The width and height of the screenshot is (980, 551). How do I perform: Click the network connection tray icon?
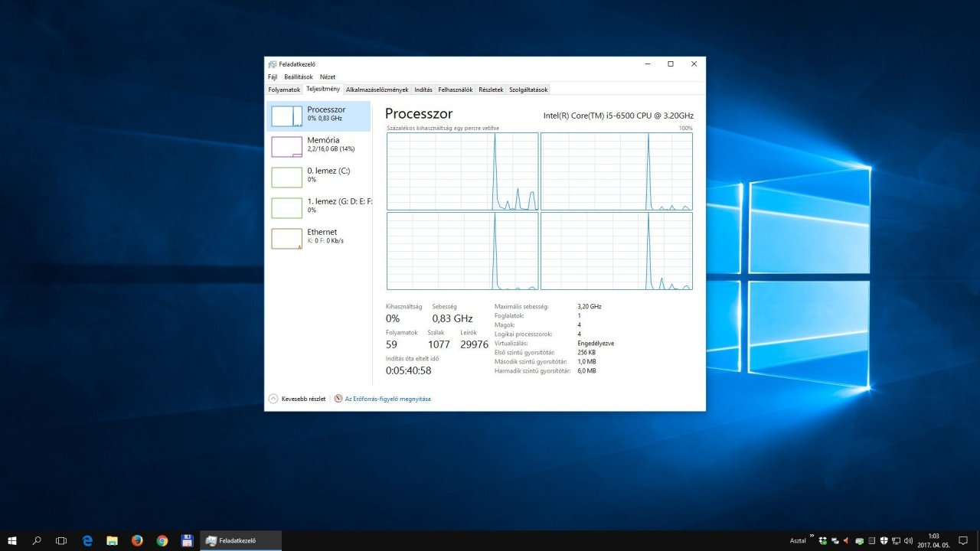896,540
